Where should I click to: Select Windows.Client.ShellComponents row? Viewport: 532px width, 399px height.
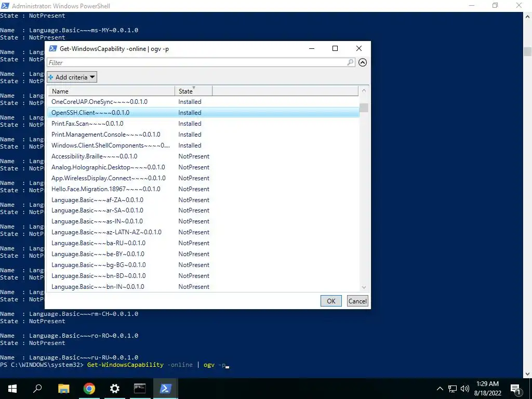(204, 145)
